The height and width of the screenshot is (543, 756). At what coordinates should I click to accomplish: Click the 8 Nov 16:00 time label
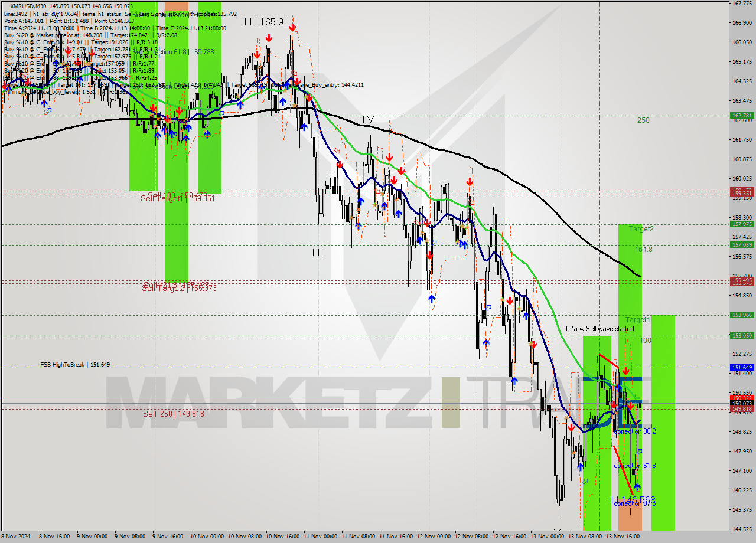click(54, 537)
